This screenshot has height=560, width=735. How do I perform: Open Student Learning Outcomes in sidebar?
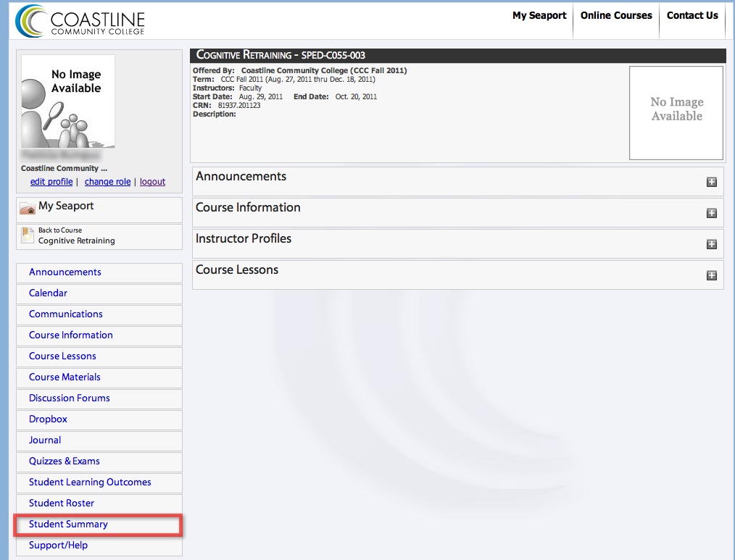click(99, 482)
